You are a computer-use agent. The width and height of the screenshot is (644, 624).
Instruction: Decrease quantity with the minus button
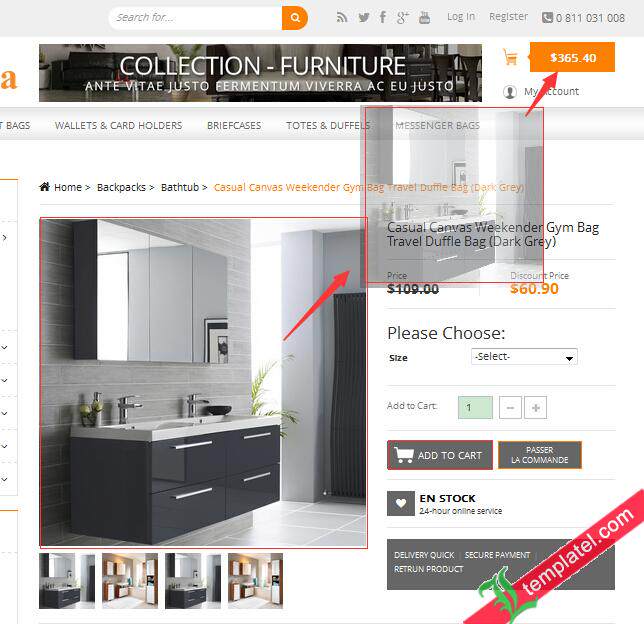(510, 408)
